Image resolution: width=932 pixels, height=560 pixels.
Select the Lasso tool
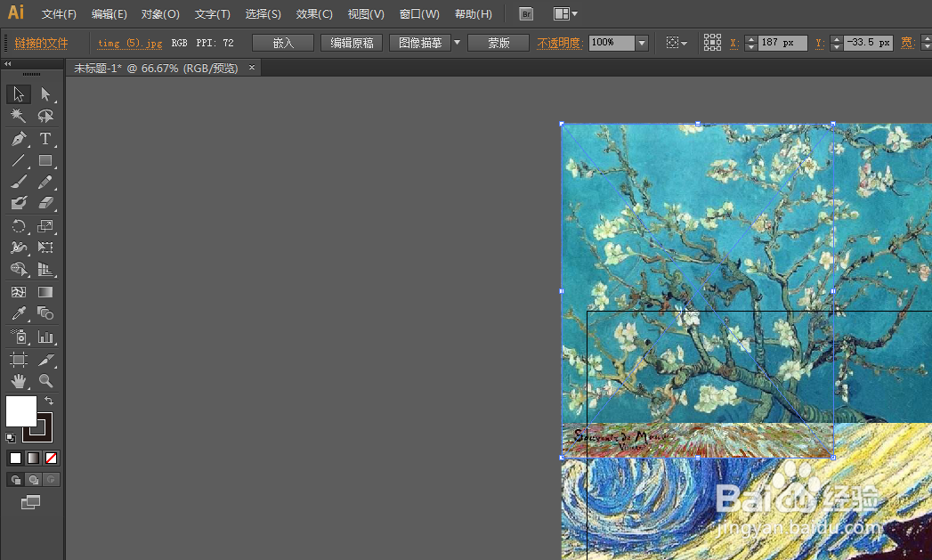45,116
